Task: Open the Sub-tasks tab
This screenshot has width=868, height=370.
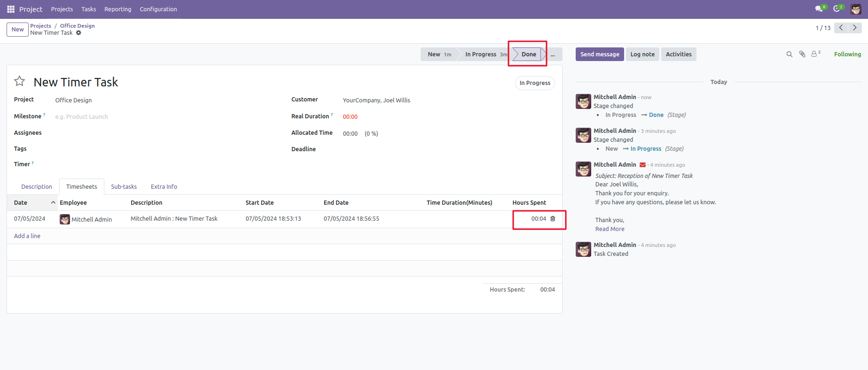Action: 124,187
